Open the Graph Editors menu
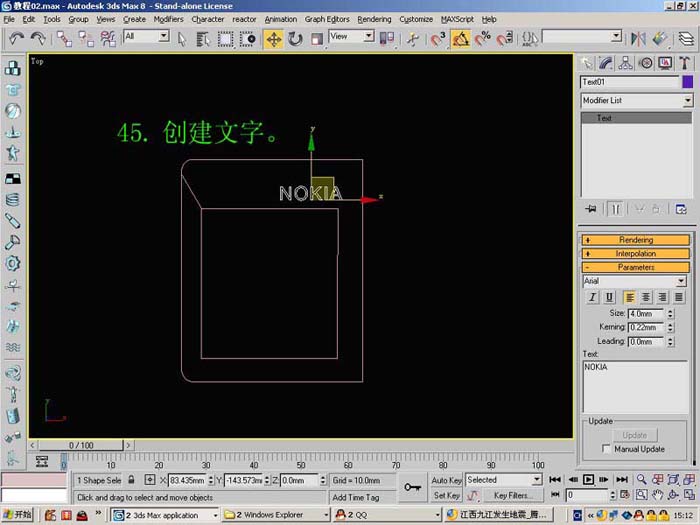The width and height of the screenshot is (700, 525). [x=327, y=19]
